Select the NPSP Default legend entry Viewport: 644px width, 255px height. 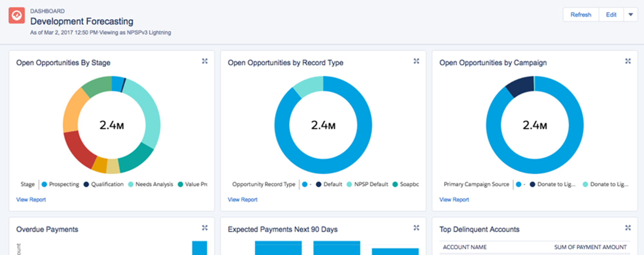(x=371, y=184)
